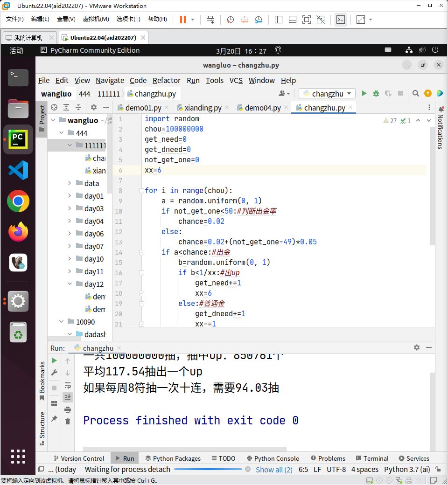Open Run panel settings gear

[x=417, y=347]
